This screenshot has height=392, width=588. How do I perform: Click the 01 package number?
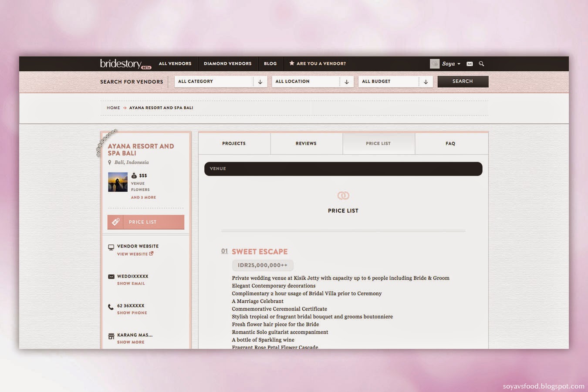224,251
